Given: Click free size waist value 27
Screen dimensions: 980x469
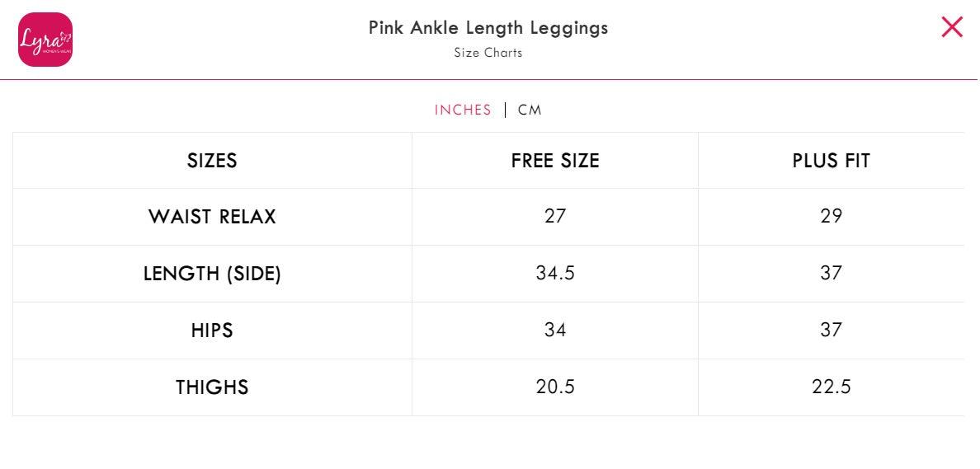Looking at the screenshot, I should [555, 216].
